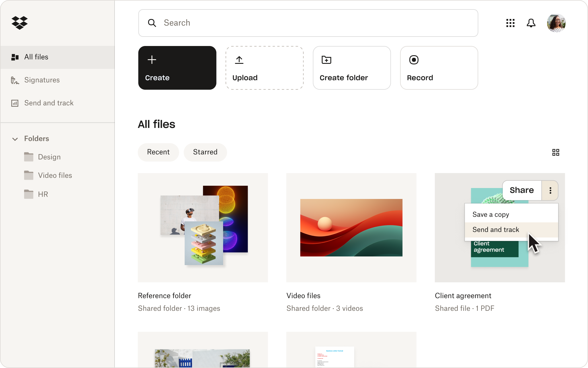Click Save a copy context menu option
The height and width of the screenshot is (368, 588).
click(x=491, y=214)
